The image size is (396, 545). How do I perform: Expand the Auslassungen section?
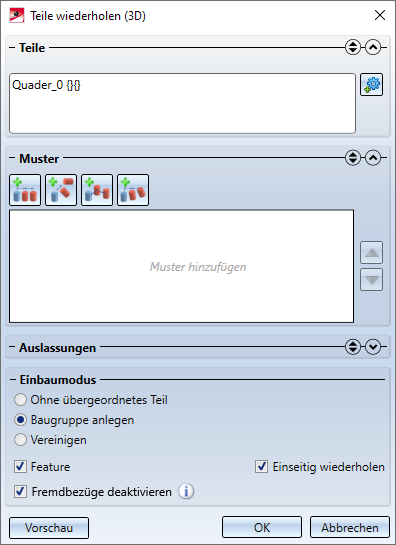pyautogui.click(x=373, y=347)
